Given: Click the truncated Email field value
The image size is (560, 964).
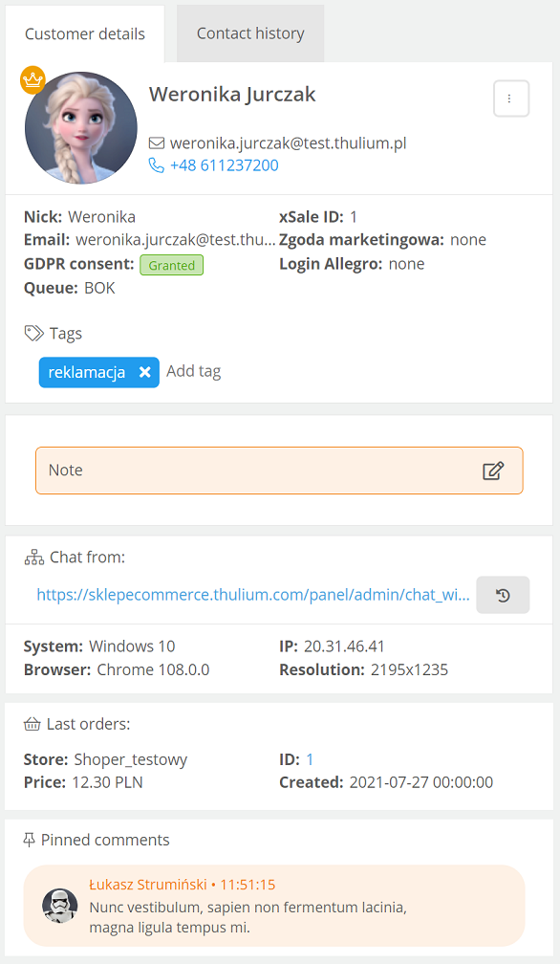Looking at the screenshot, I should 176,240.
